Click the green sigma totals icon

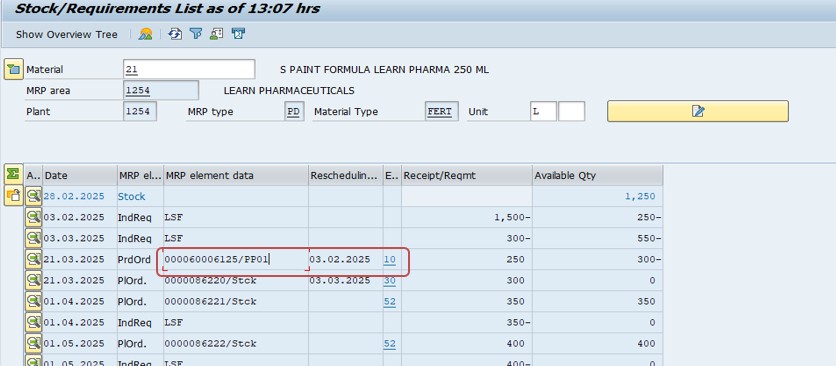click(x=14, y=174)
